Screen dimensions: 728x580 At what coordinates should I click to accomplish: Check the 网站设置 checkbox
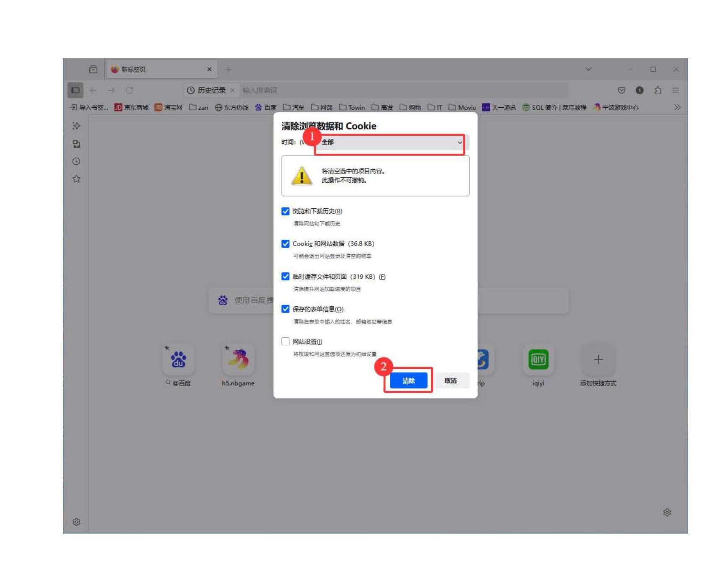tap(286, 342)
